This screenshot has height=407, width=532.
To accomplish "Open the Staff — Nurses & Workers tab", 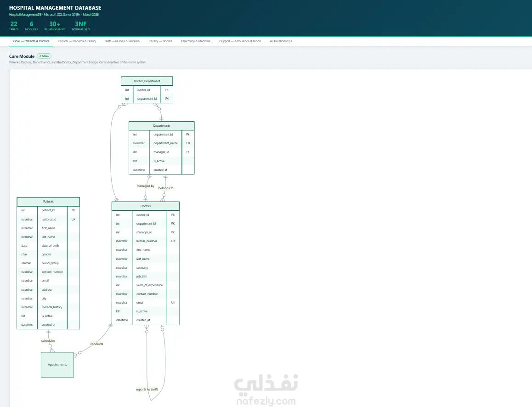I will [122, 41].
